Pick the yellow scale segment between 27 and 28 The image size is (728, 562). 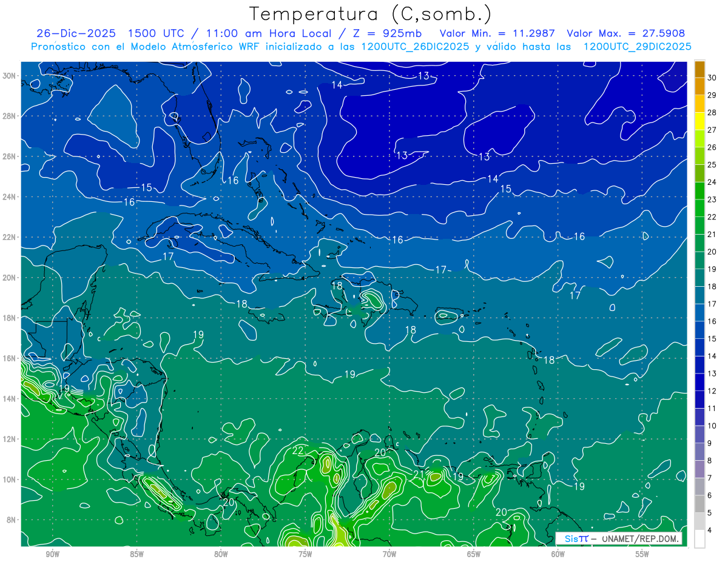click(x=700, y=121)
